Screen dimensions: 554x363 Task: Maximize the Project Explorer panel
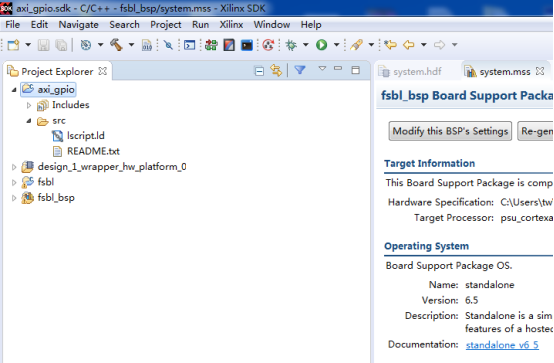pos(356,70)
